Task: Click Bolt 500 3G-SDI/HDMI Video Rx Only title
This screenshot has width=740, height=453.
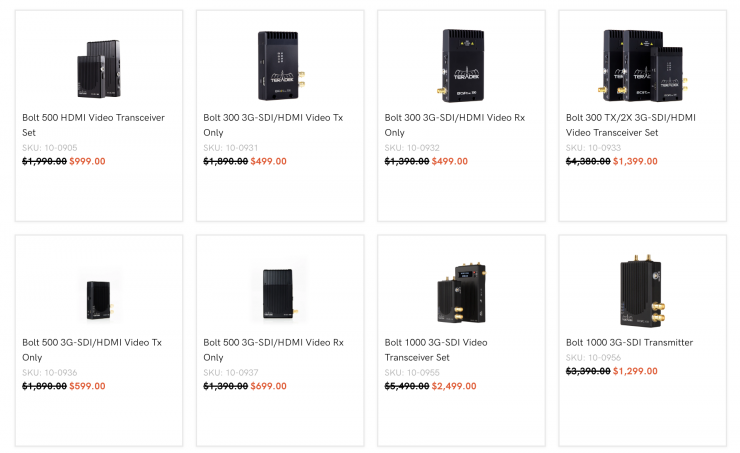Action: coord(273,349)
